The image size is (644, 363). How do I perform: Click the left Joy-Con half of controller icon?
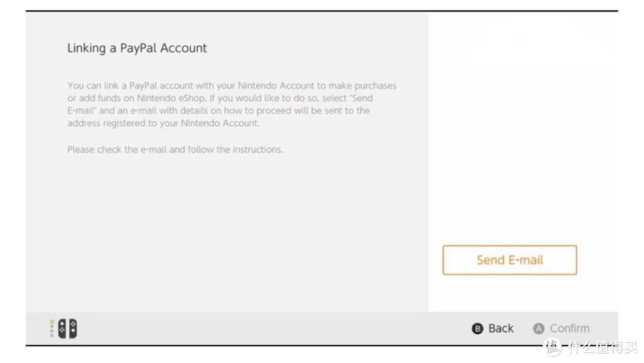point(61,328)
